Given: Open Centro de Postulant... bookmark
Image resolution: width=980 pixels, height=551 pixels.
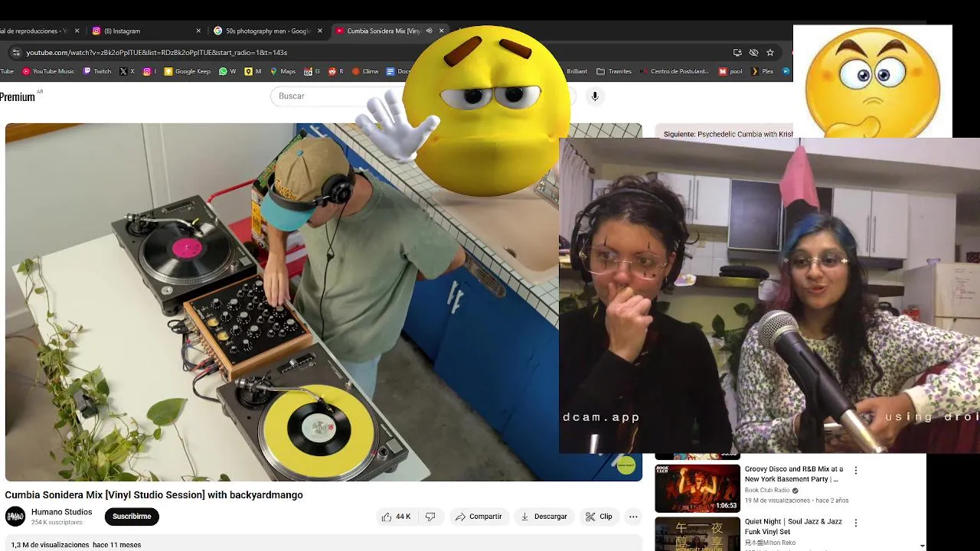Looking at the screenshot, I should (674, 71).
